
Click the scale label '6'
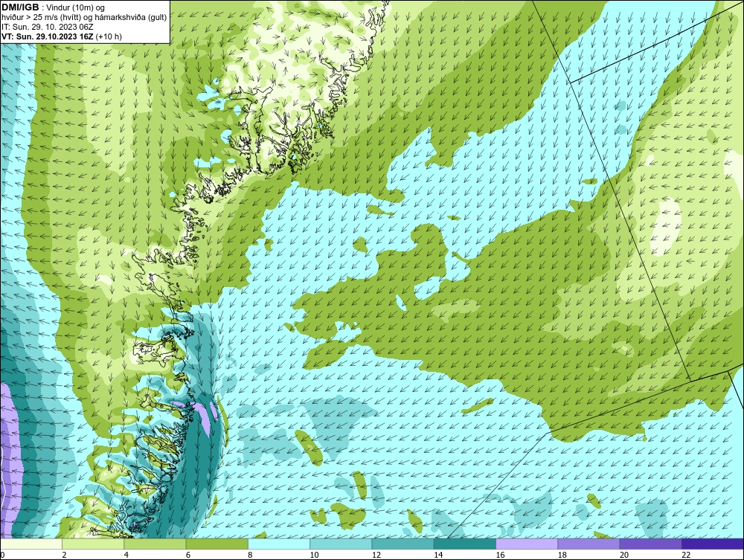188,555
